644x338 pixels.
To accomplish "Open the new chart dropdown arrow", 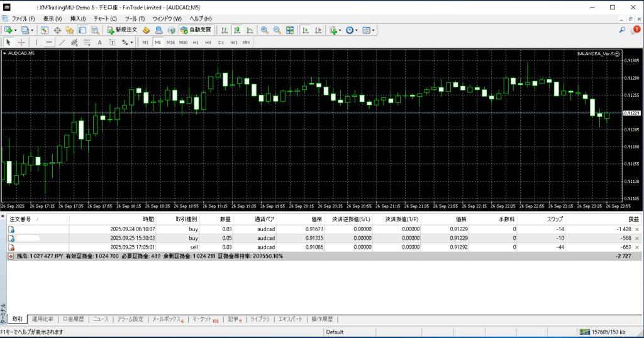I will tap(15, 30).
